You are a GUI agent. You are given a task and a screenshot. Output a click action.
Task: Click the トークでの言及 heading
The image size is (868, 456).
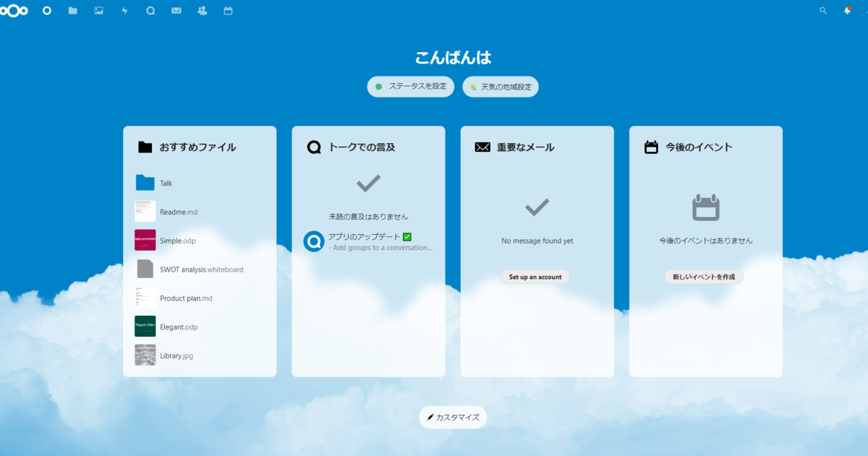(362, 147)
